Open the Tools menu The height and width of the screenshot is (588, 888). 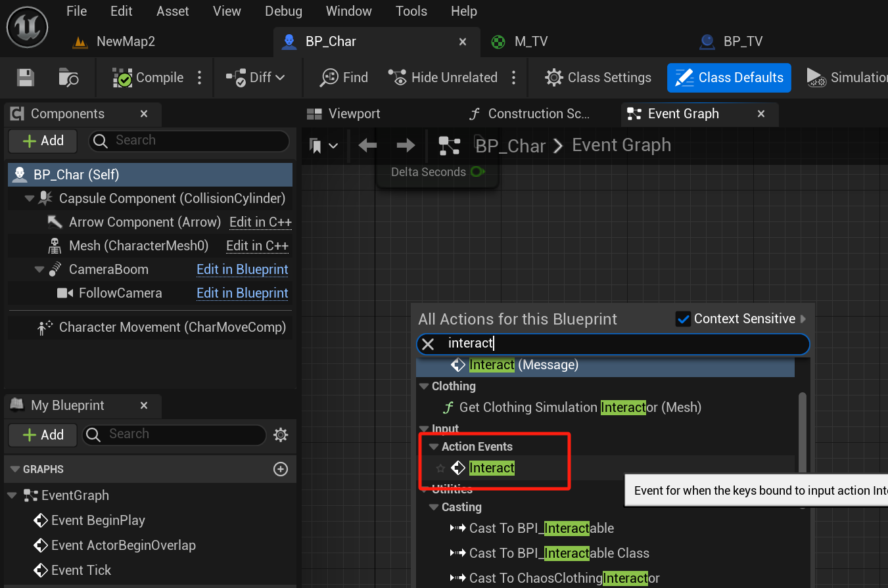(x=411, y=11)
